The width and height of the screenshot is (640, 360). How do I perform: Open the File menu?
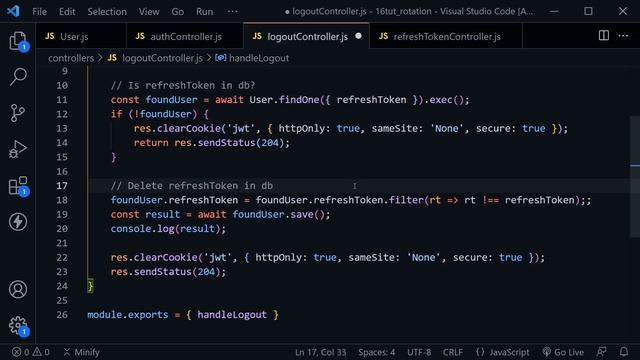tap(40, 11)
